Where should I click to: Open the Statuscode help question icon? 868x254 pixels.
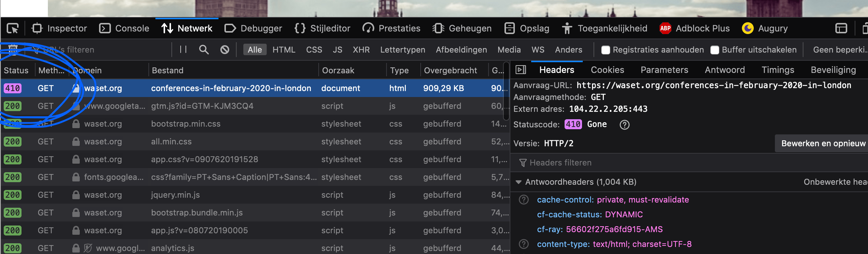click(x=624, y=125)
